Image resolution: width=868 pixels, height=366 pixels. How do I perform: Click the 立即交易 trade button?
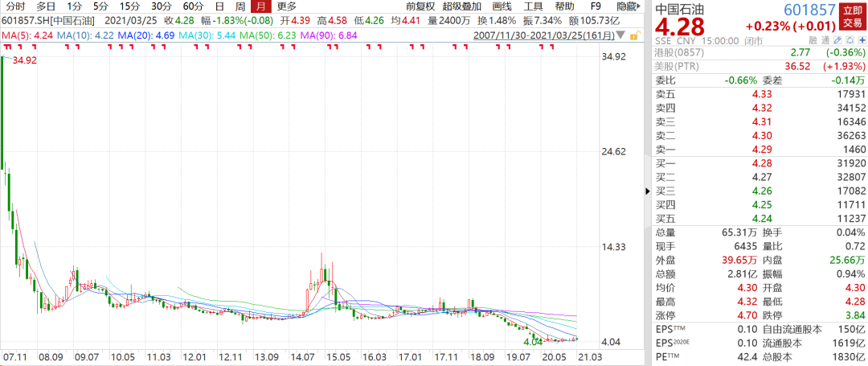[x=853, y=15]
